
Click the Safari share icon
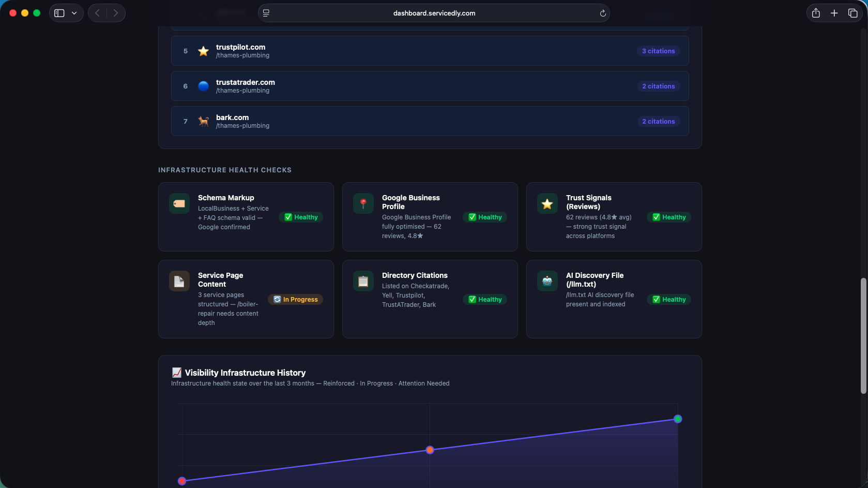pos(815,13)
